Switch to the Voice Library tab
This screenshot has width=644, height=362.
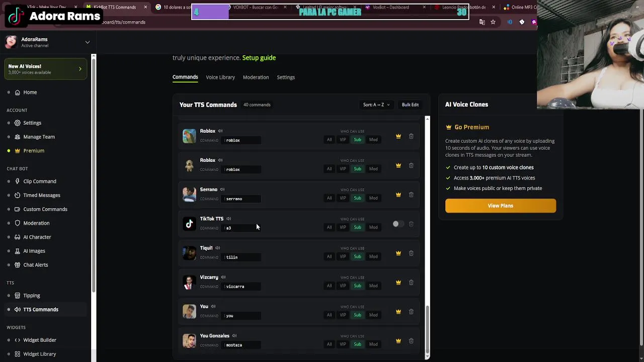click(220, 77)
